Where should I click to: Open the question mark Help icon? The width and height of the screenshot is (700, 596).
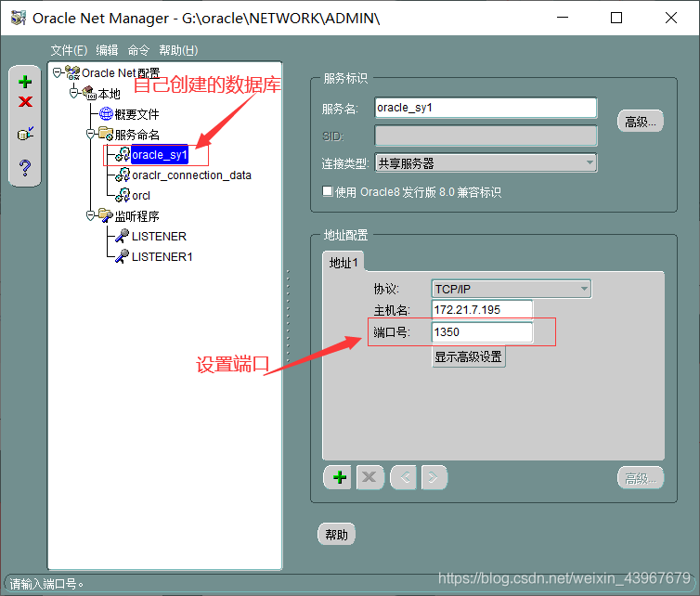[25, 167]
